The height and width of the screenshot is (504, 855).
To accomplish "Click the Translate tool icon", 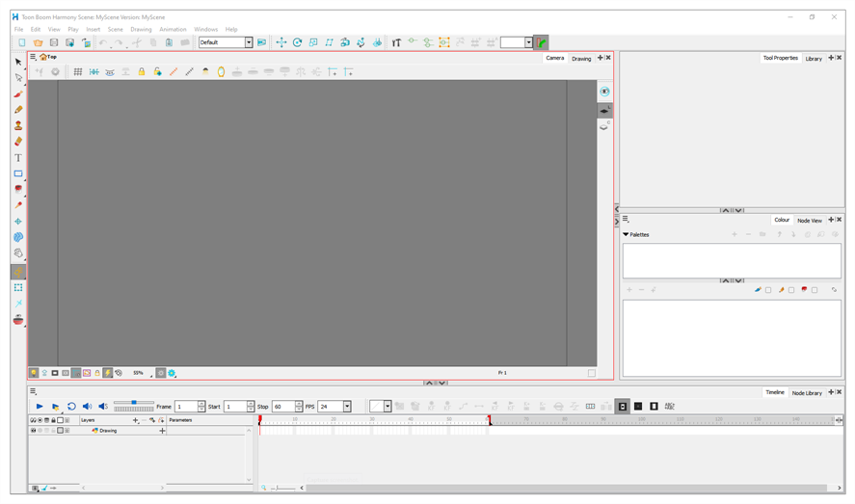I will coord(281,42).
